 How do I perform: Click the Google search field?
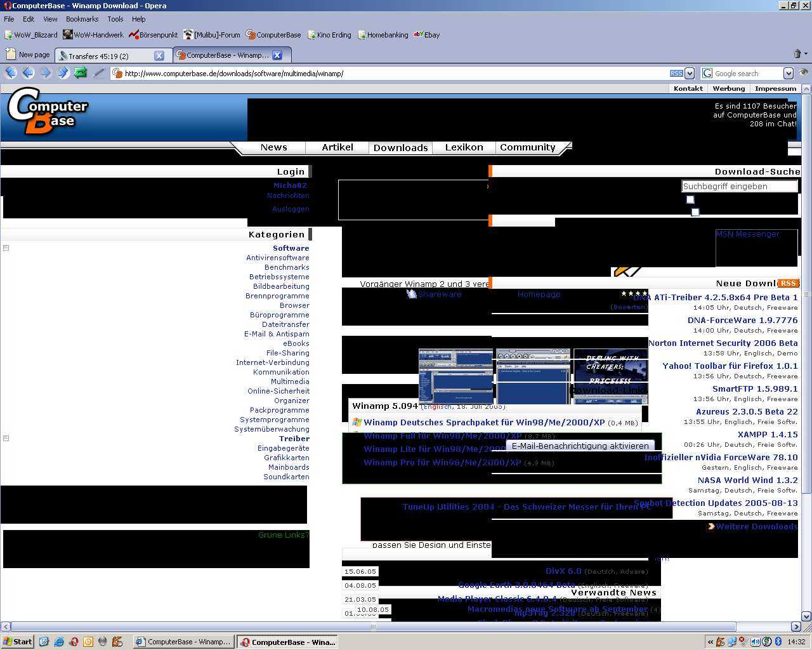[x=747, y=74]
